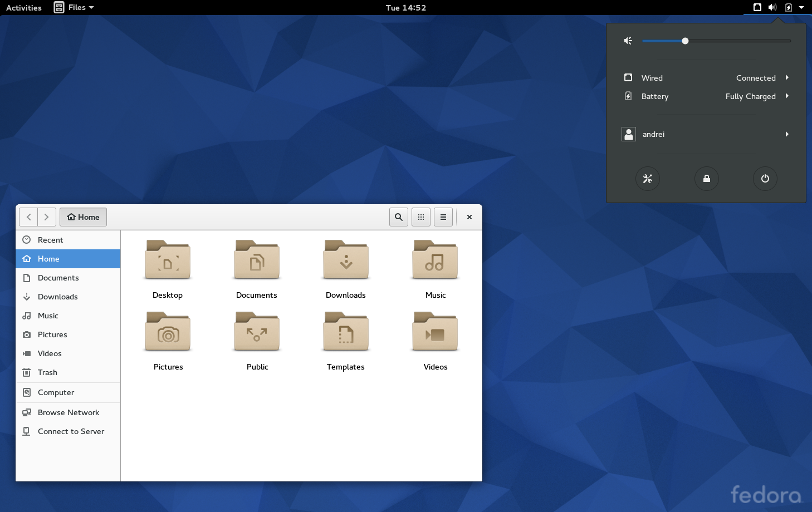Click the Home path bar button

pyautogui.click(x=84, y=217)
